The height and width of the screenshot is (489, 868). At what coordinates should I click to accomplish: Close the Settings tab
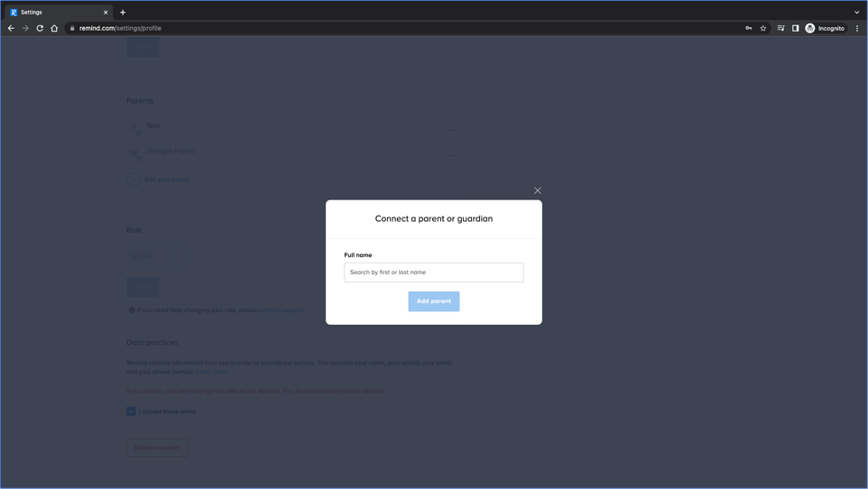[x=106, y=13]
